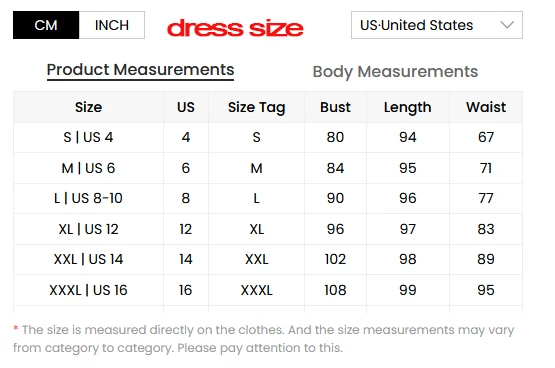Select the L | US 8-10 row
Image resolution: width=555 pixels, height=368 pixels.
[268, 199]
